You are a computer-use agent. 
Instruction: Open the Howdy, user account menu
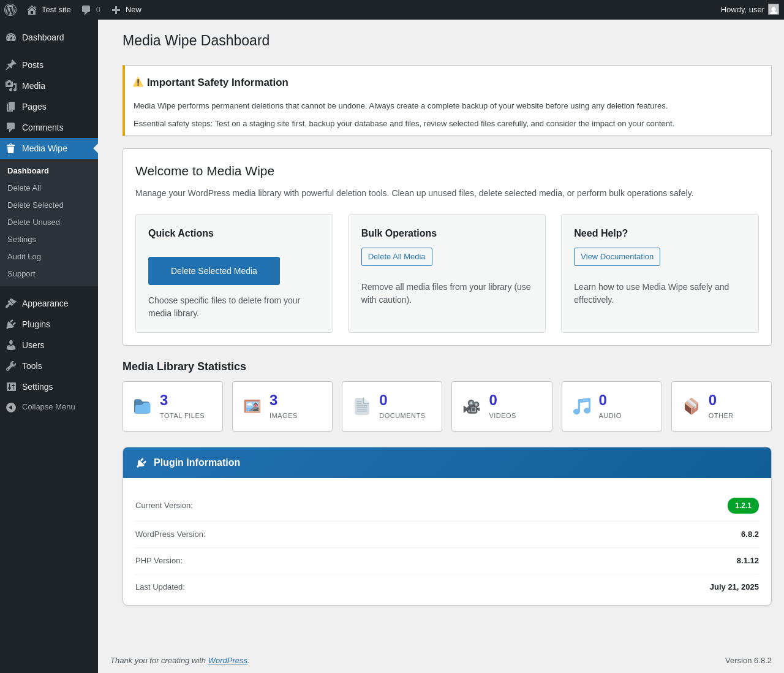pyautogui.click(x=750, y=10)
